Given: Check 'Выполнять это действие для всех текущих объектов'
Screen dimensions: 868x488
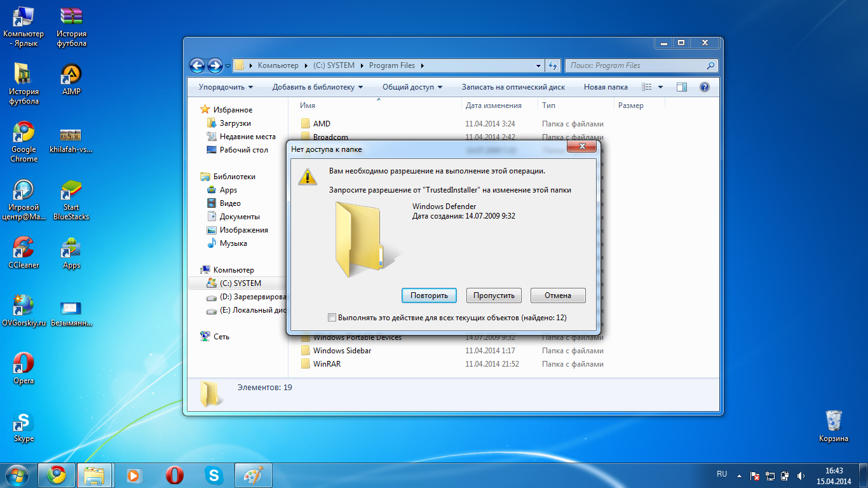Looking at the screenshot, I should click(332, 317).
